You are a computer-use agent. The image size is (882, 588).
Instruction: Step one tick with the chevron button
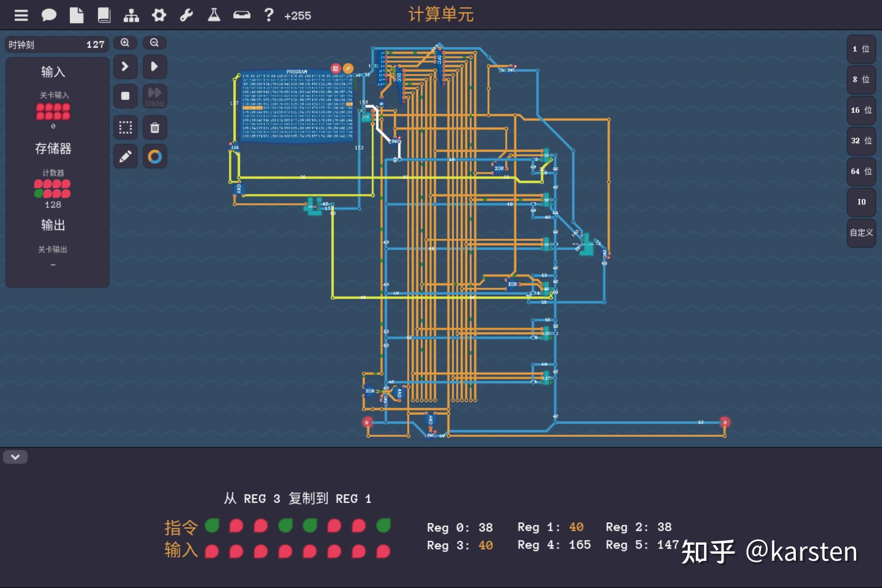pyautogui.click(x=125, y=67)
